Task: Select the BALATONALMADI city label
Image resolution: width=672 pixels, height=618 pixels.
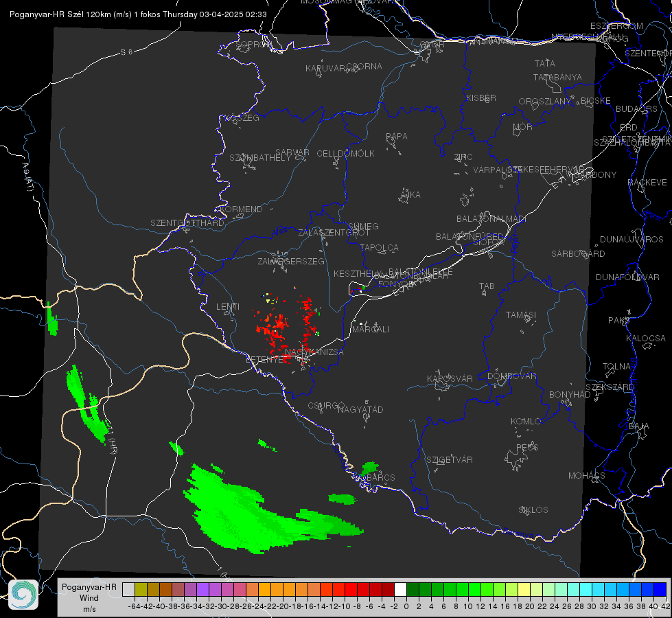Action: tap(491, 219)
